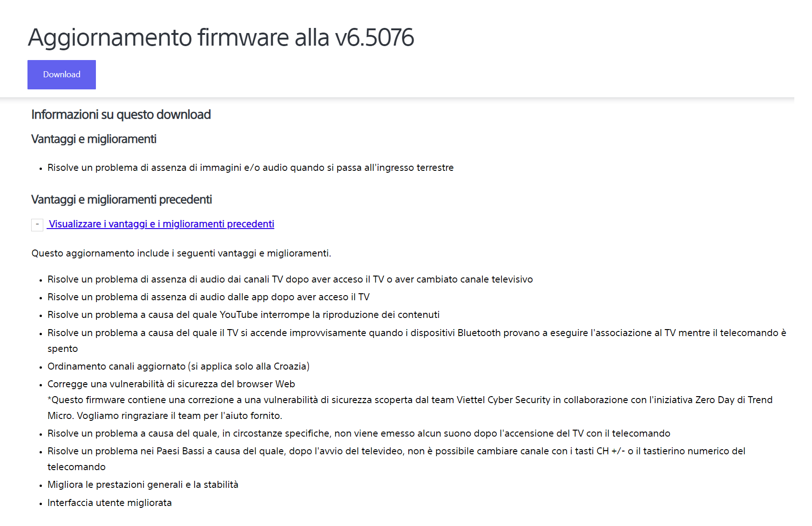The width and height of the screenshot is (812, 526).
Task: Click the YouTube playback interruption bullet
Action: pyautogui.click(x=244, y=315)
